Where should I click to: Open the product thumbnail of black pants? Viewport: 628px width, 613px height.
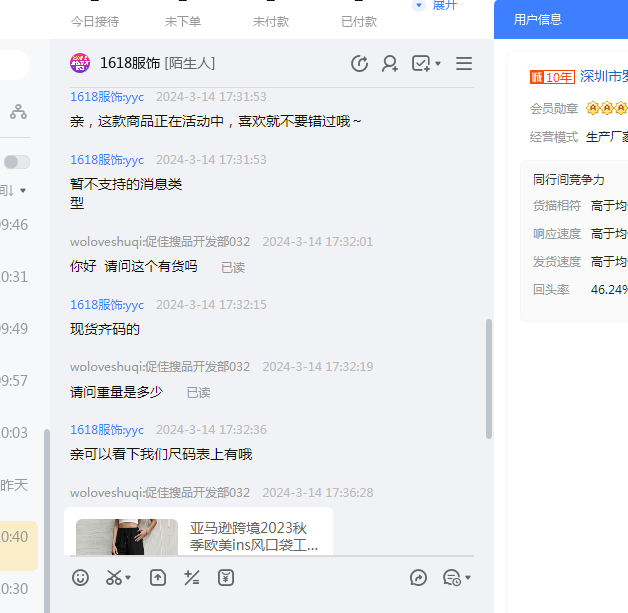point(127,537)
